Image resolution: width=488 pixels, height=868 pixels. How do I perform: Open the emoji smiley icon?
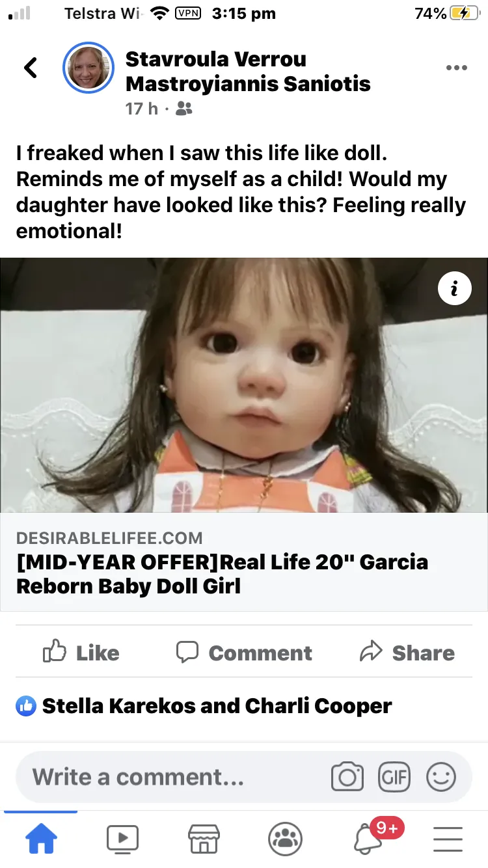click(441, 777)
